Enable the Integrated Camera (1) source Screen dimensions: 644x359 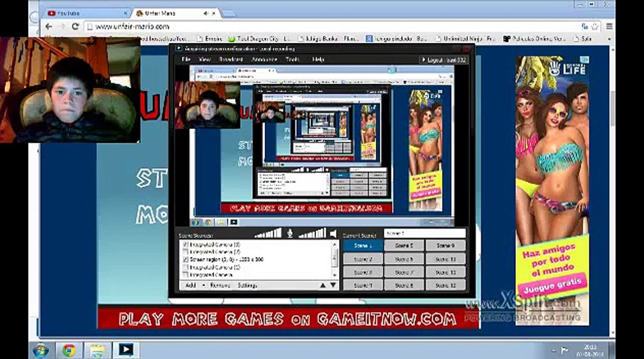185,267
